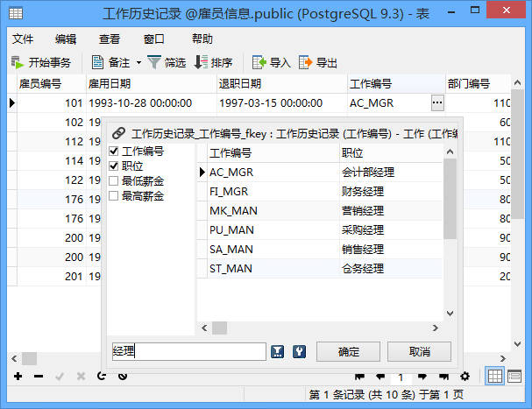The width and height of the screenshot is (532, 409).
Task: Click the ellipsis button in the AC_MGR cell
Action: pos(437,102)
